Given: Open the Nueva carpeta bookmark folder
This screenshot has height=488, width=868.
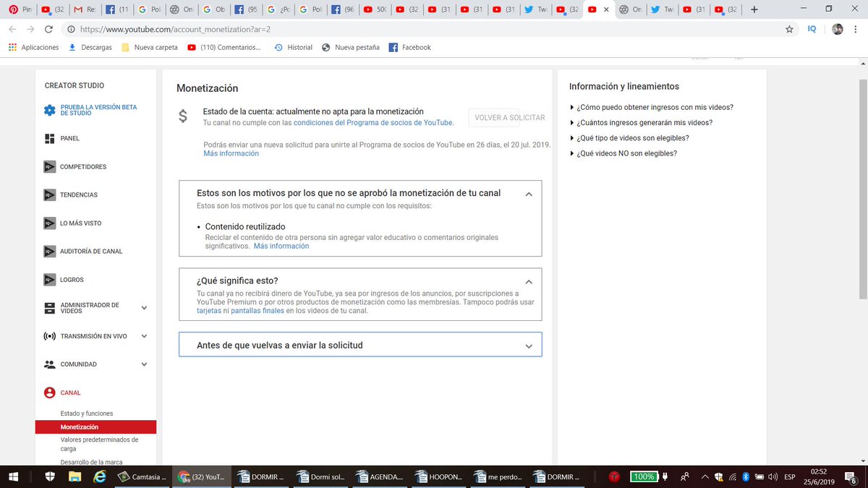Looking at the screenshot, I should click(x=149, y=47).
